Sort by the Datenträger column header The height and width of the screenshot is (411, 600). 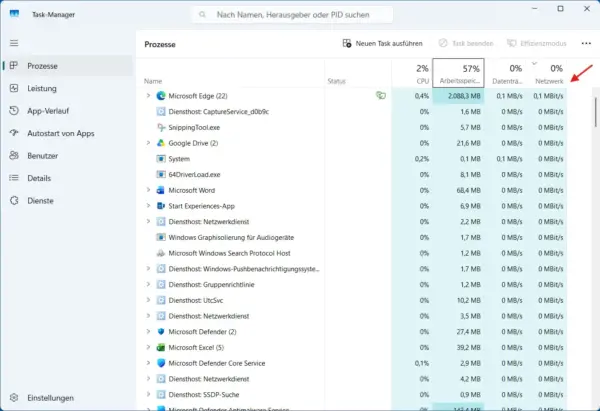505,73
